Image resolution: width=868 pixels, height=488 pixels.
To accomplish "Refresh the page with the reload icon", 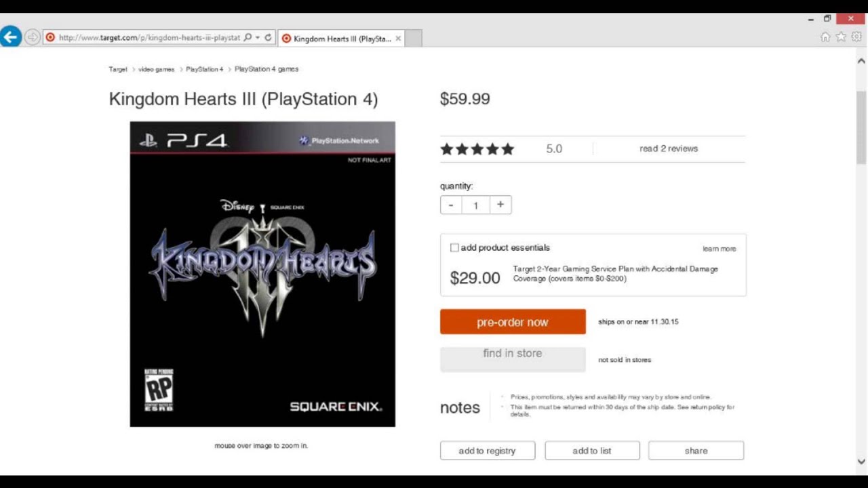I will [x=269, y=38].
